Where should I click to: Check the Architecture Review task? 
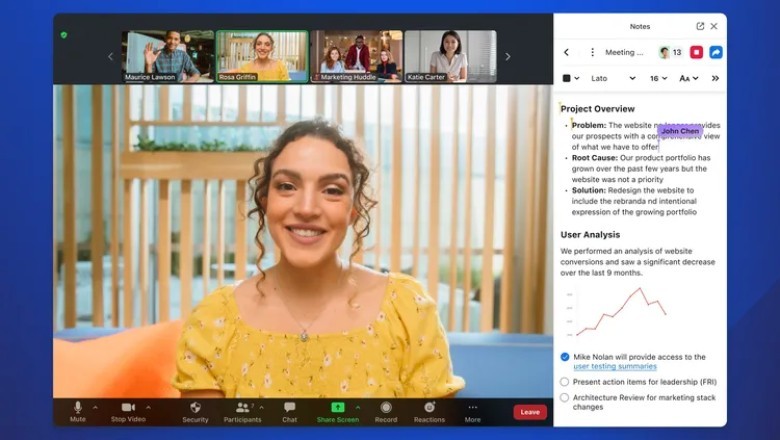pos(565,397)
